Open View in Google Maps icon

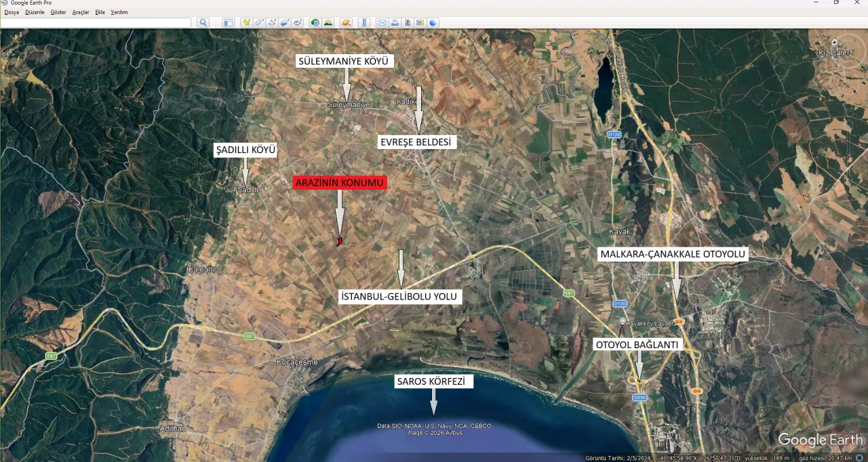pos(420,22)
